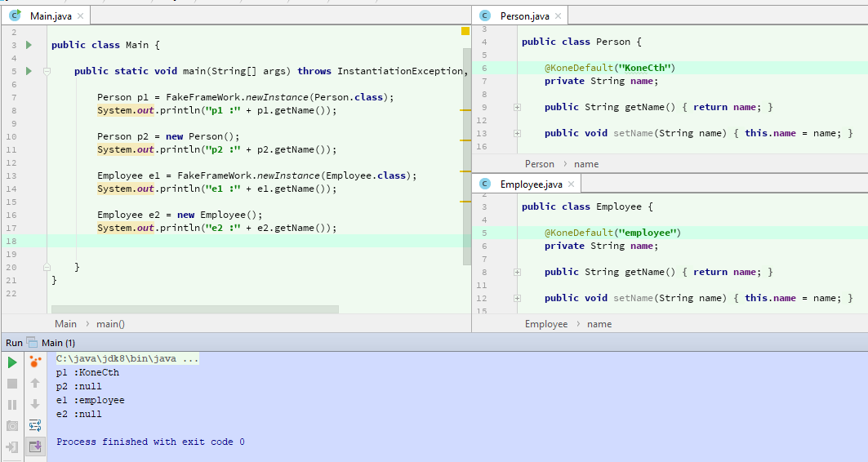868x462 pixels.
Task: Click the @KoneDefault("KoneCth") annotation
Action: click(610, 68)
